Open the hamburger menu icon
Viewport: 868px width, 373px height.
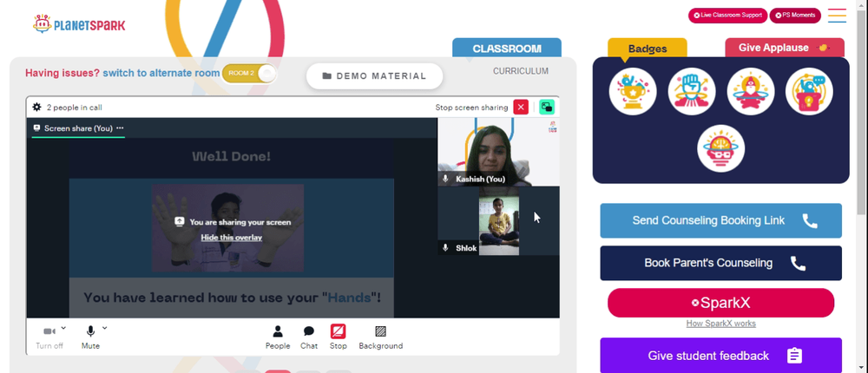(837, 16)
